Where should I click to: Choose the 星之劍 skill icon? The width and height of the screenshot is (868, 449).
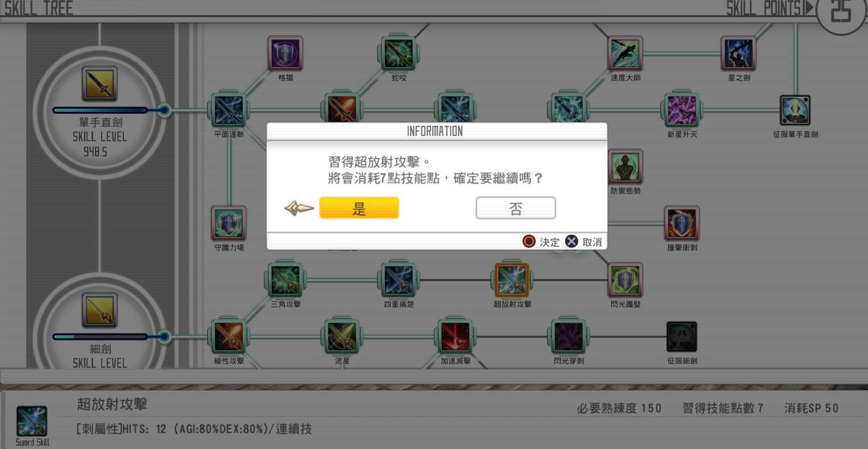point(739,53)
